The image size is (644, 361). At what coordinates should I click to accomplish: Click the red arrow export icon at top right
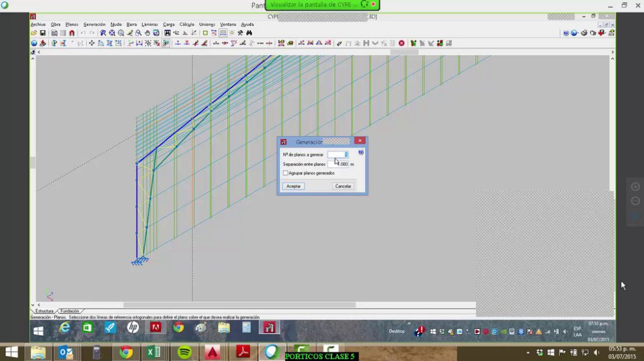tap(601, 33)
